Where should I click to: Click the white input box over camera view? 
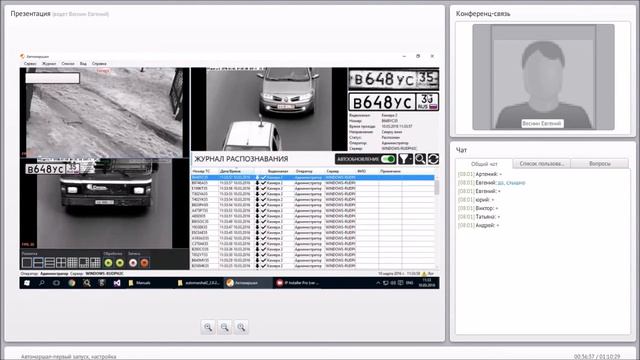[52, 78]
